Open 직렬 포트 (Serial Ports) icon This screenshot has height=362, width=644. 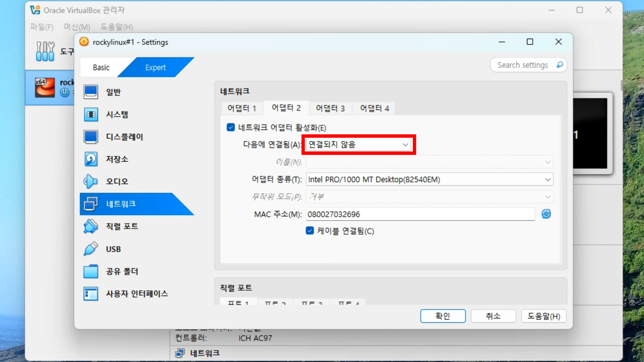(x=91, y=226)
